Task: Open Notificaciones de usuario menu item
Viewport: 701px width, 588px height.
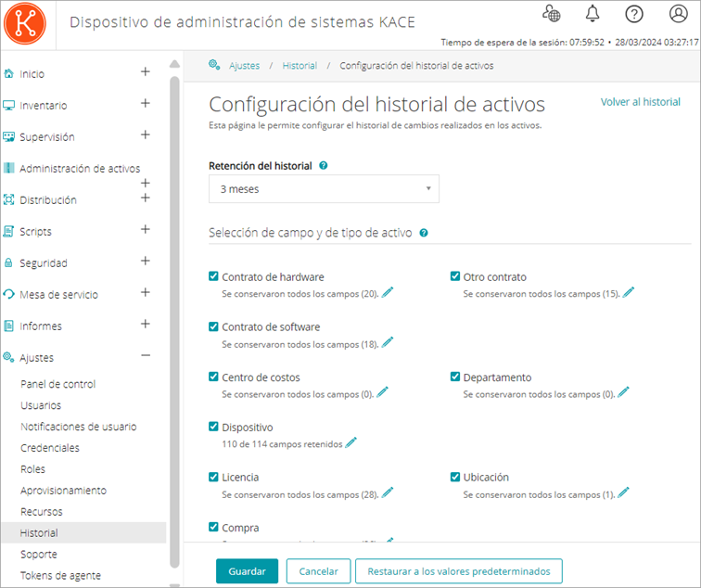Action: [79, 427]
